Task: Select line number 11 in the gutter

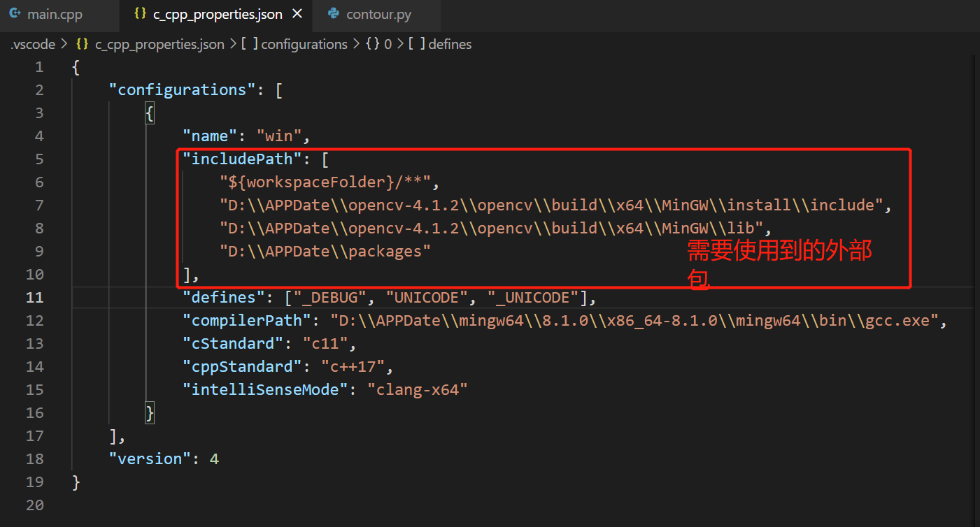Action: pyautogui.click(x=35, y=296)
